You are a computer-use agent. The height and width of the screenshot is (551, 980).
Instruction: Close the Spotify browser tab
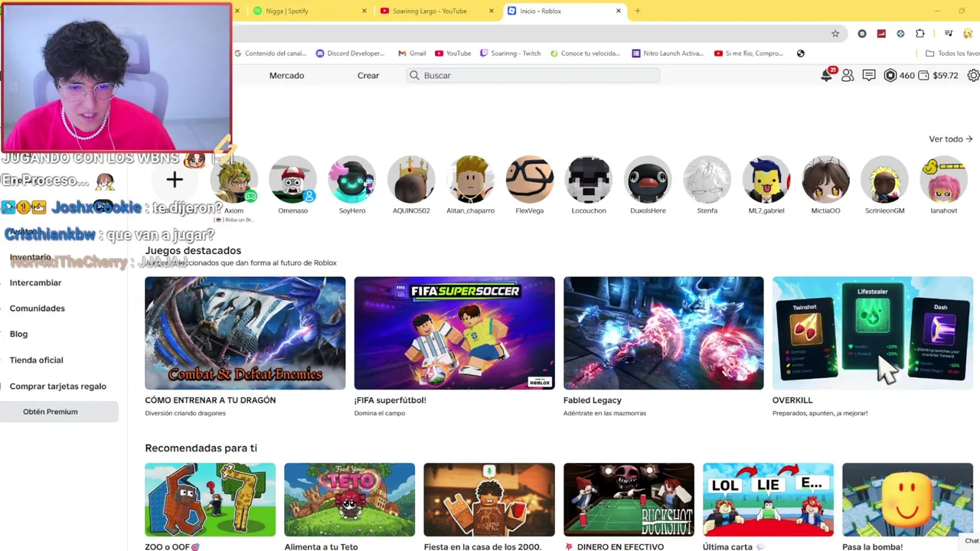pos(364,11)
